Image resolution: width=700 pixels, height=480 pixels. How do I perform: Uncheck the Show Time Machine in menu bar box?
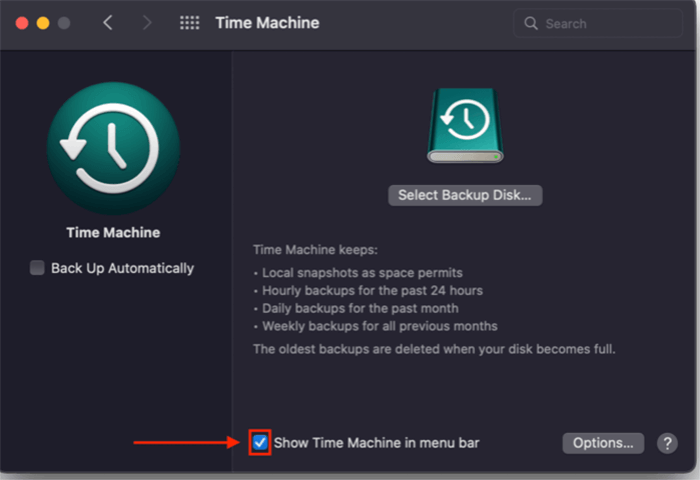[260, 442]
